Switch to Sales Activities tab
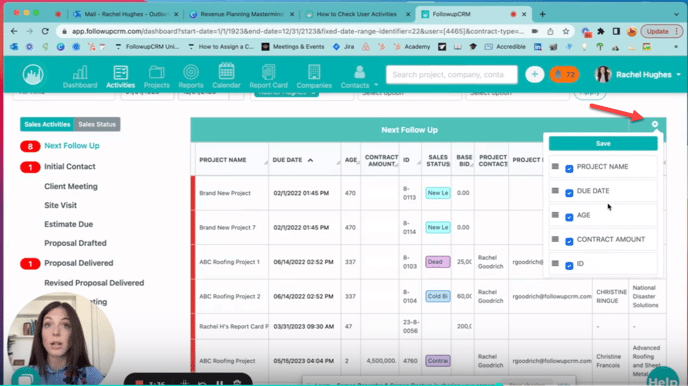This screenshot has width=688, height=386. tap(47, 124)
